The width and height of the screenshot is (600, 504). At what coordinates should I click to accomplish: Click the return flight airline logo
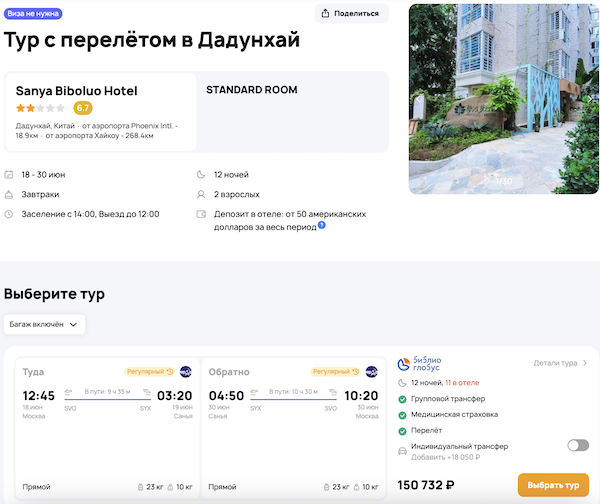pyautogui.click(x=371, y=372)
